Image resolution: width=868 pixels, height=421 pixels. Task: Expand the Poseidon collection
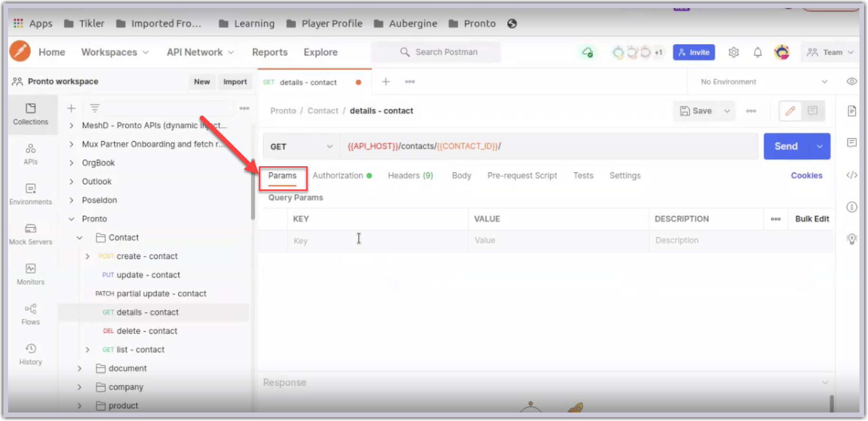[x=71, y=200]
